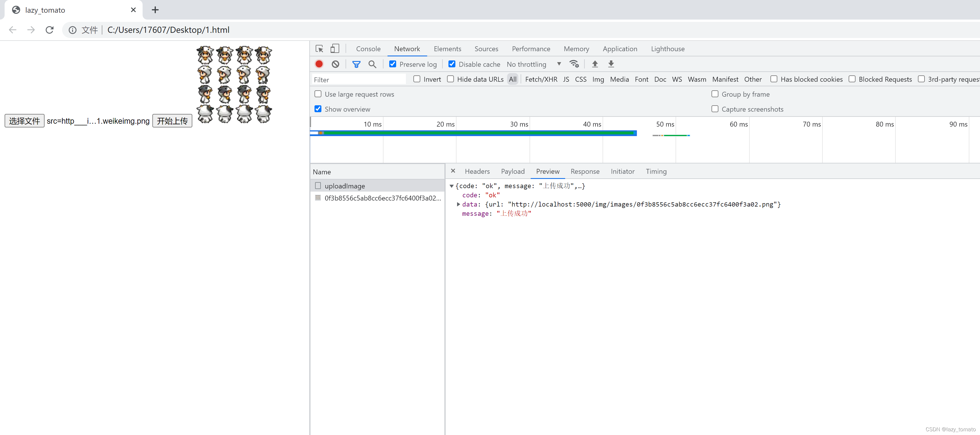Open network conditions Wi-Fi icon
Viewport: 980px width, 435px height.
[574, 64]
